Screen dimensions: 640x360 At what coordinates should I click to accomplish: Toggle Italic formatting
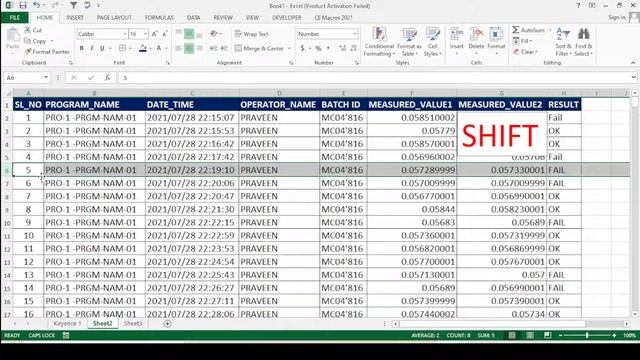pyautogui.click(x=92, y=48)
